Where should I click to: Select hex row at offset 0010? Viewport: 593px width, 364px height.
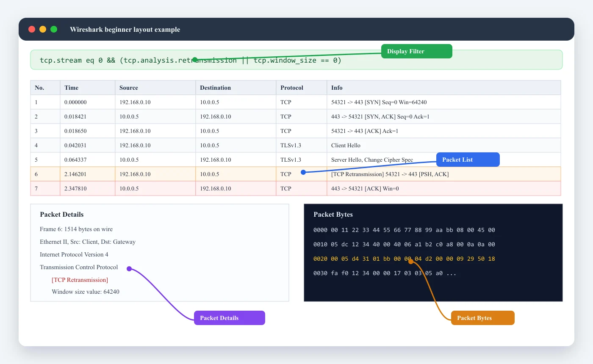click(x=404, y=244)
